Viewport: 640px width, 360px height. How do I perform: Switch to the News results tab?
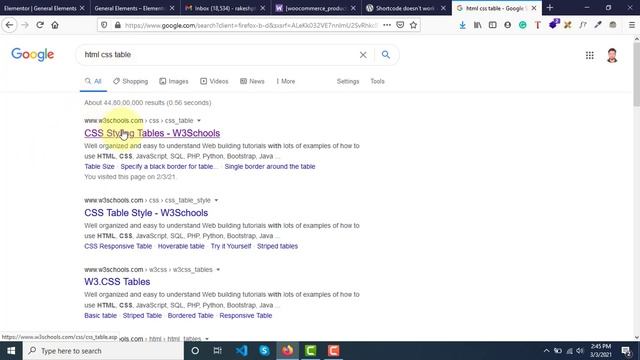[252, 81]
